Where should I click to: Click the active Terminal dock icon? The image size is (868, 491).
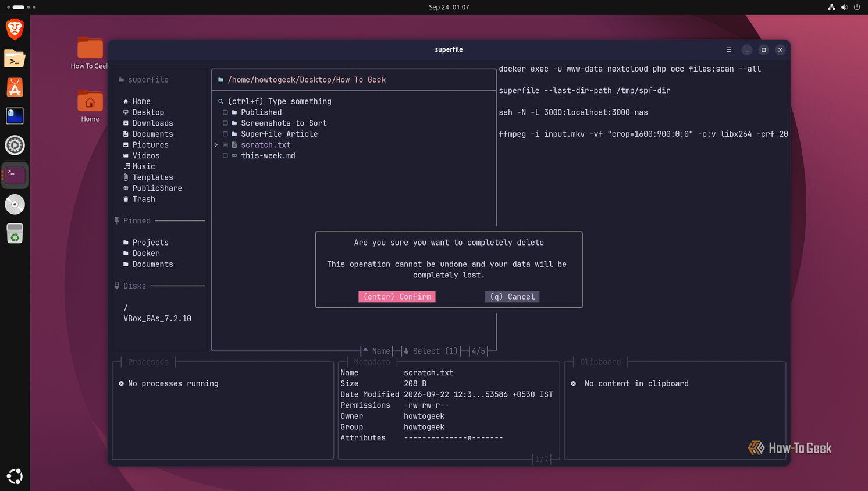[15, 175]
